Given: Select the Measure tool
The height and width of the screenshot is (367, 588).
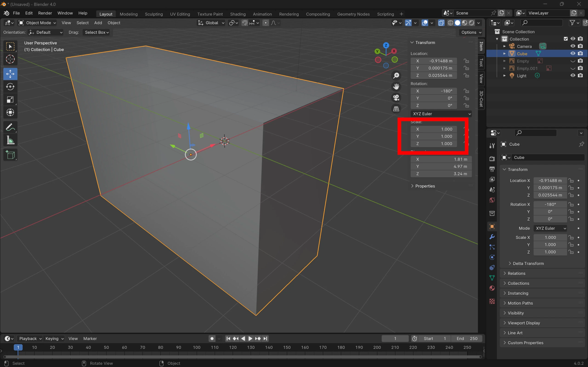Looking at the screenshot, I should tap(10, 140).
